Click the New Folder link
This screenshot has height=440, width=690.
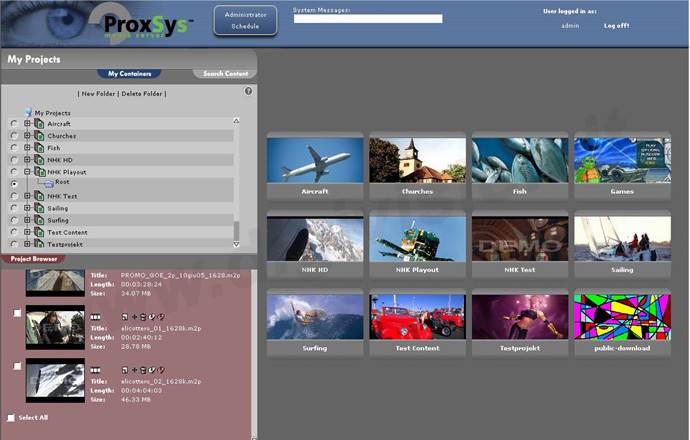98,94
